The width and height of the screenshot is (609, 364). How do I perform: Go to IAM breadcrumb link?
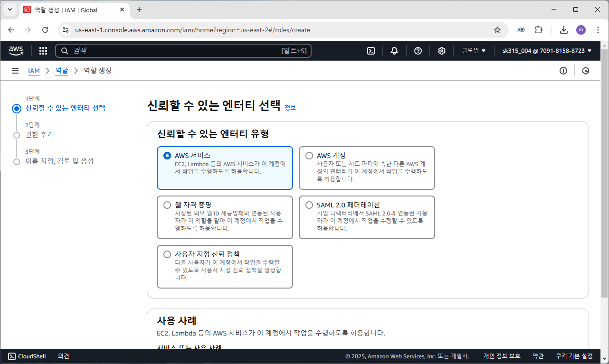click(x=34, y=71)
